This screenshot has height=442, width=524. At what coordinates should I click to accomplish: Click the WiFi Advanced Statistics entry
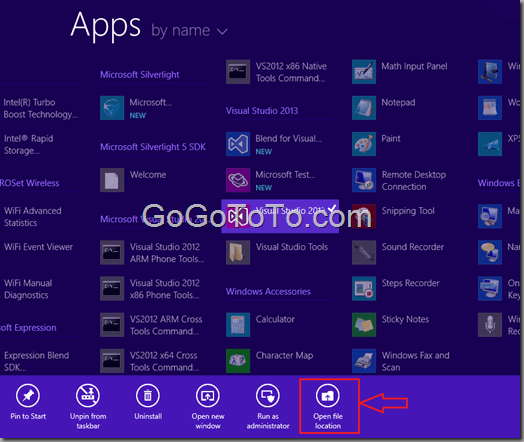tap(33, 216)
